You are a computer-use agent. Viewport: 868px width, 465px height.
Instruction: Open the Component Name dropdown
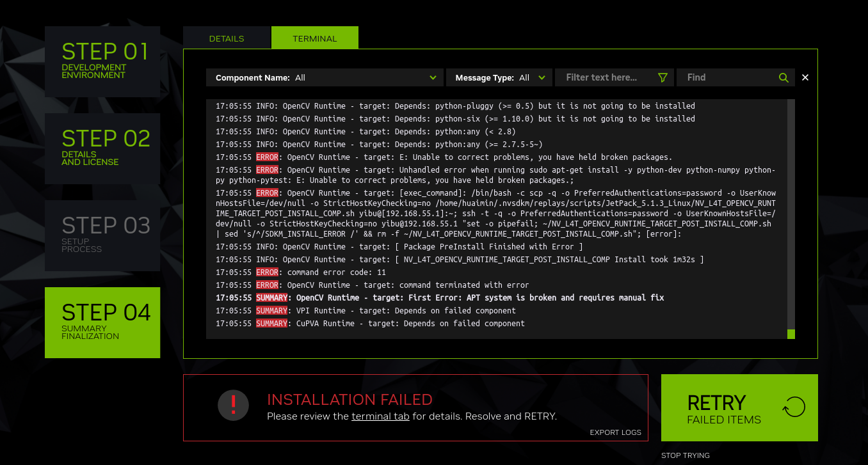(x=325, y=77)
